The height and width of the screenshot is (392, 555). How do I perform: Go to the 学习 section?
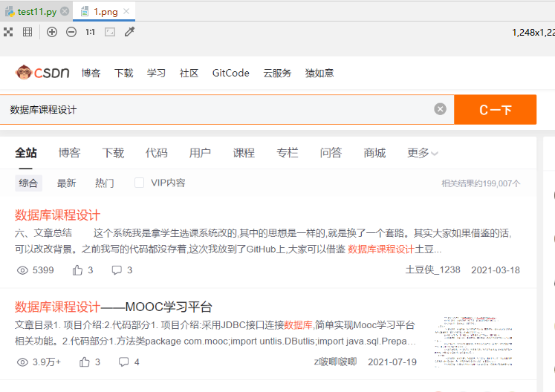coord(156,73)
